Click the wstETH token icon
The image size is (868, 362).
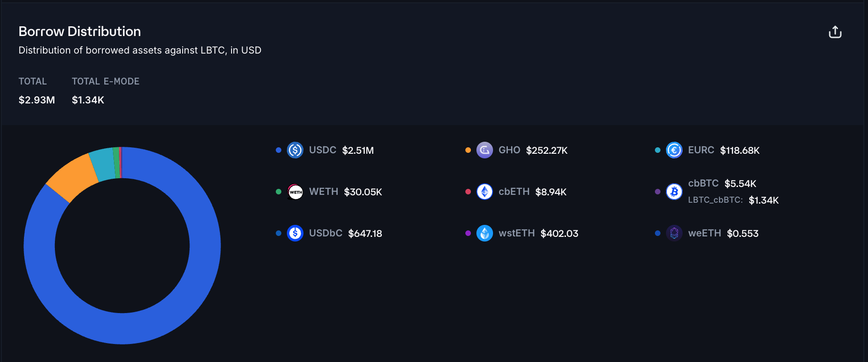pos(484,233)
